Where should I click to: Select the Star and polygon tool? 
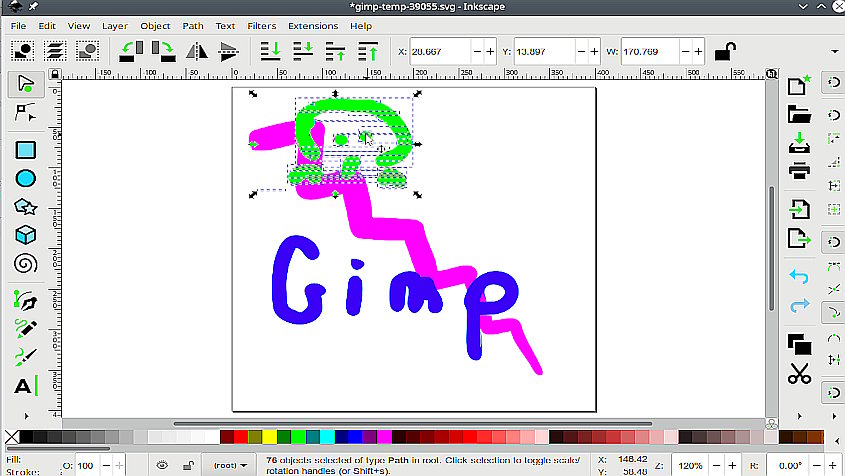pos(25,206)
